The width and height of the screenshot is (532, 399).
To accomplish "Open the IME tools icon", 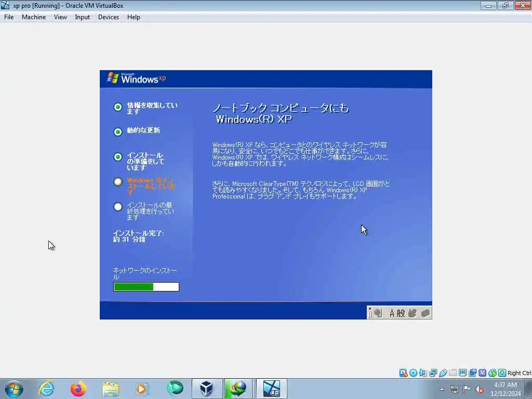I will point(425,313).
